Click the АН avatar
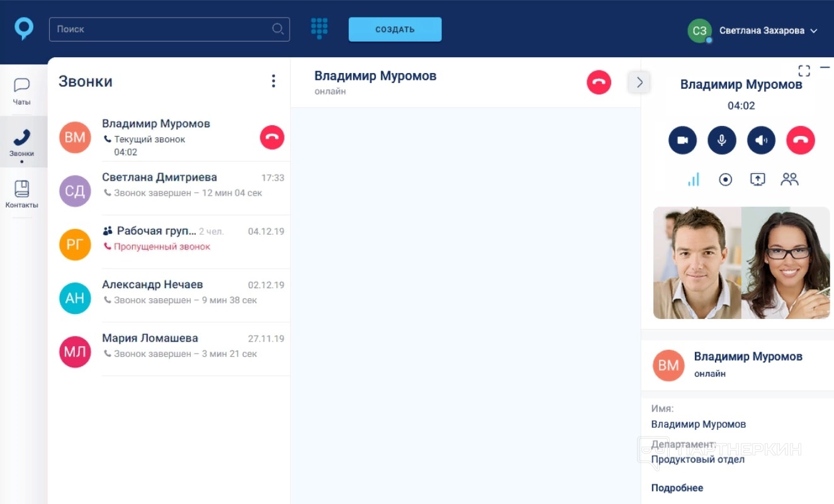 click(75, 298)
